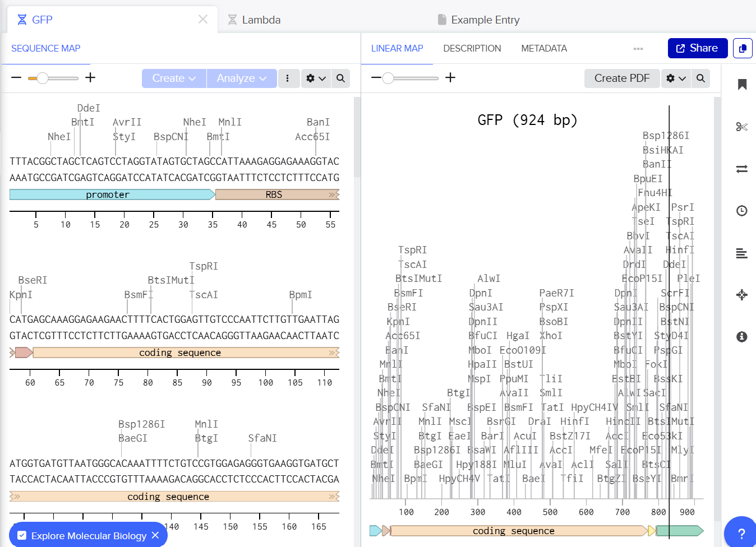Click the Share button
The width and height of the screenshot is (756, 547).
[697, 48]
